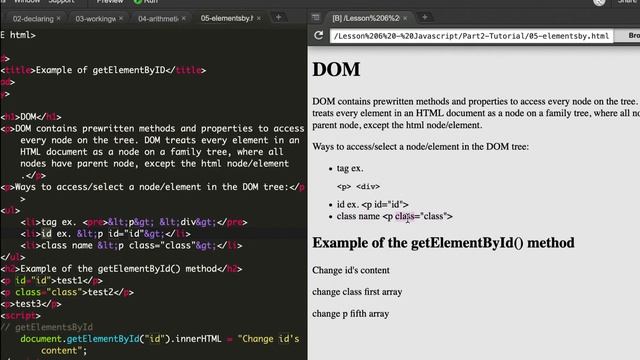The image size is (640, 360).
Task: Add a new preview tab
Action: click(424, 18)
